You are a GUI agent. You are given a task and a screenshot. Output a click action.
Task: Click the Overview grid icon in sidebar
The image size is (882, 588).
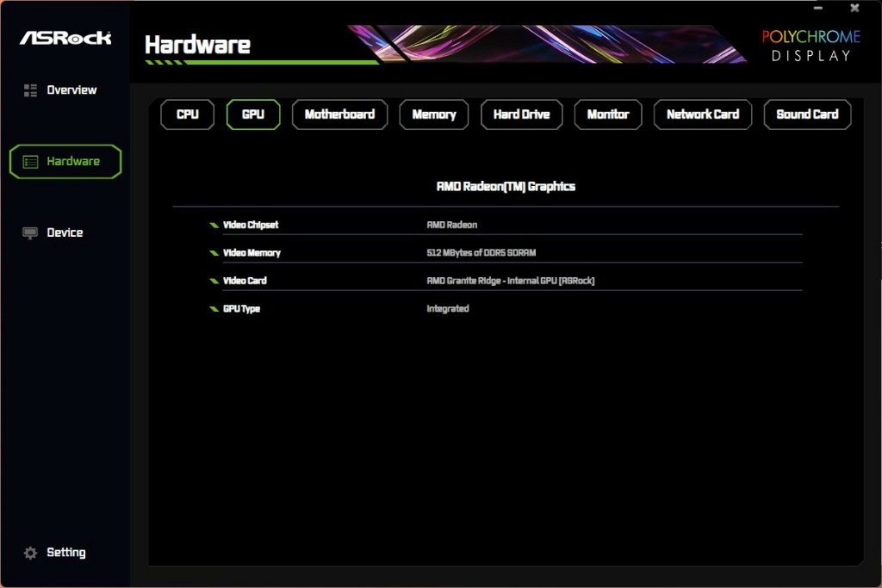(30, 90)
